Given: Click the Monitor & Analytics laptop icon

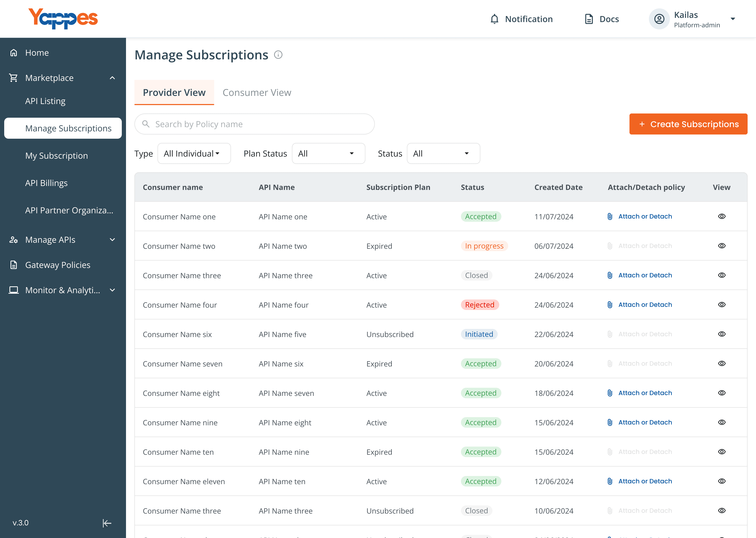Looking at the screenshot, I should 14,290.
